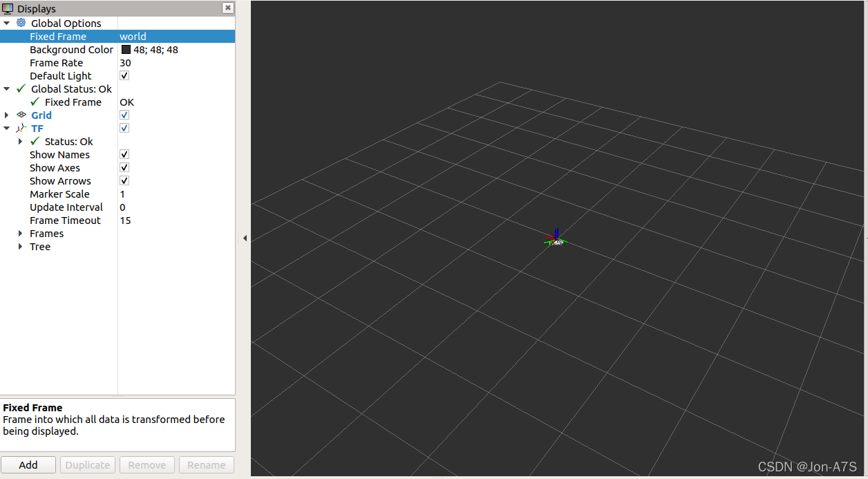
Task: Select the Update Interval label
Action: pyautogui.click(x=66, y=207)
